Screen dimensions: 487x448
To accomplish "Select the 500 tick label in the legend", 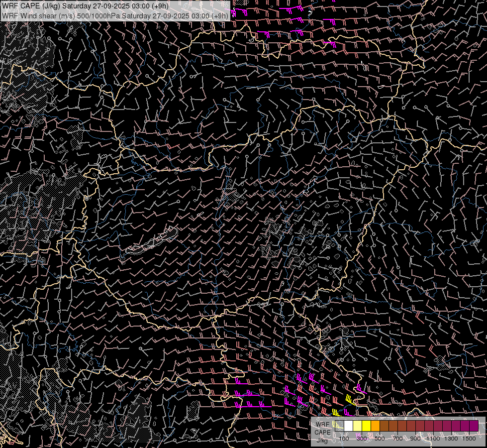I will click(x=380, y=439).
